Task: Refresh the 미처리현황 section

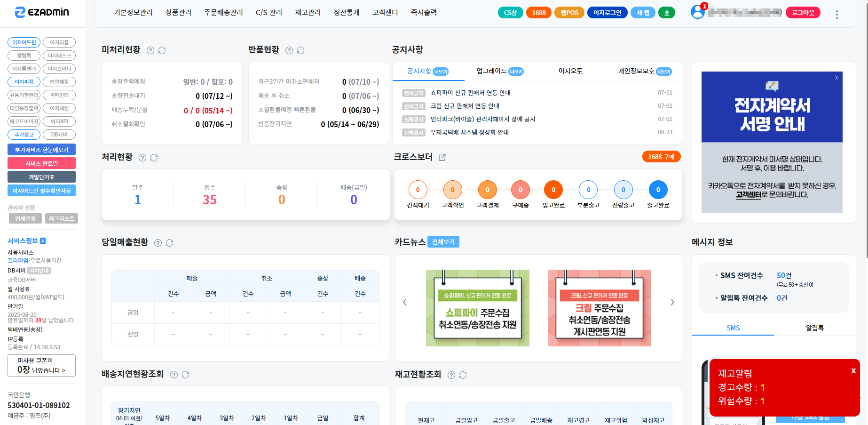Action: [162, 50]
